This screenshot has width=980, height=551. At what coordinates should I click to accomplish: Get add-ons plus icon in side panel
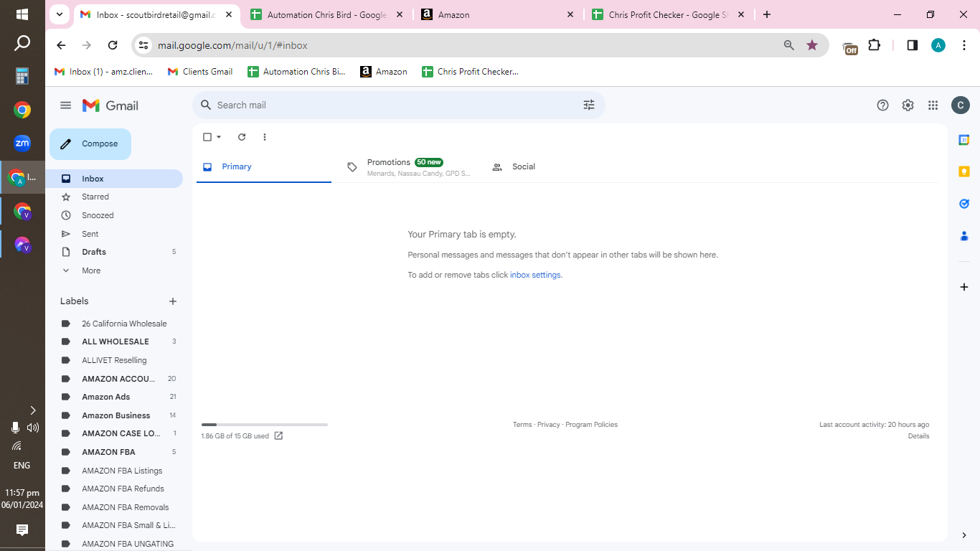point(964,287)
